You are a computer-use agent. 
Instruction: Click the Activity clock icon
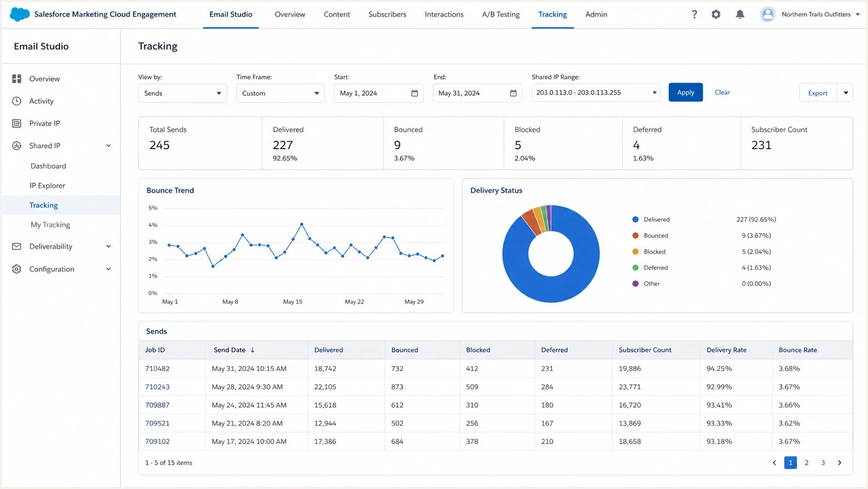[17, 101]
